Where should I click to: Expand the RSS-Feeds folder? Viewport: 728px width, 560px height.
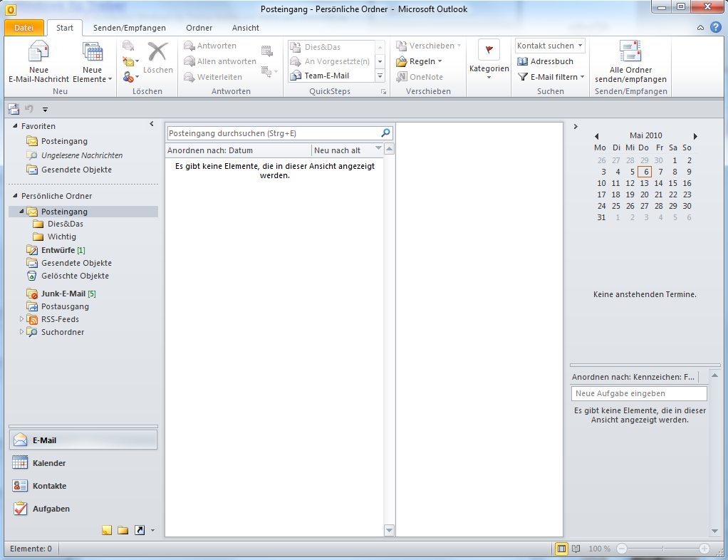(21, 319)
